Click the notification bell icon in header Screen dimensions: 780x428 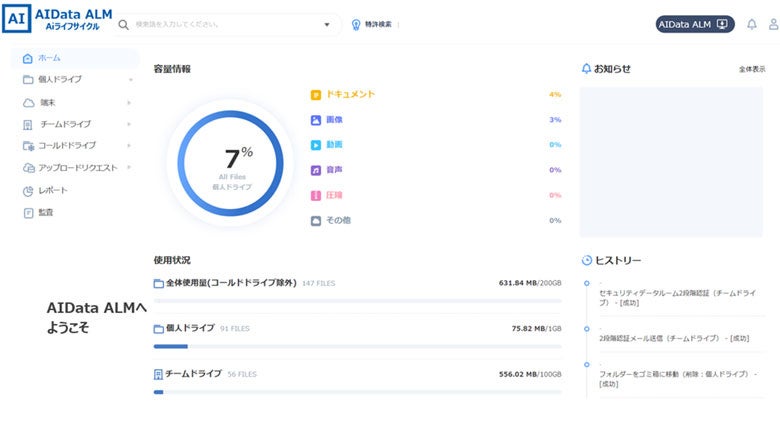(x=752, y=24)
